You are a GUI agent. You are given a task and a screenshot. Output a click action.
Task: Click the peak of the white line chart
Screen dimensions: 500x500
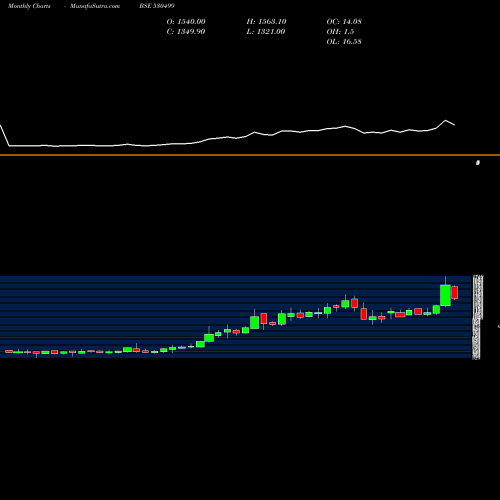click(x=445, y=120)
